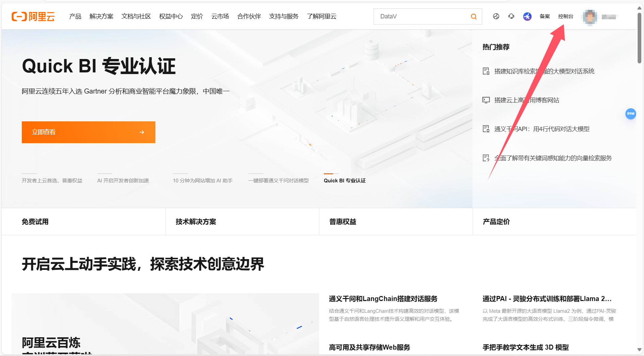Image resolution: width=644 pixels, height=356 pixels.
Task: Click the orange search magnifier icon
Action: pos(474,16)
